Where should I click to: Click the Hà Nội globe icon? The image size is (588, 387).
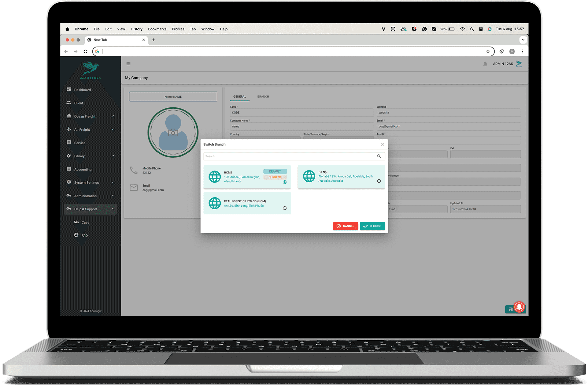tap(309, 176)
